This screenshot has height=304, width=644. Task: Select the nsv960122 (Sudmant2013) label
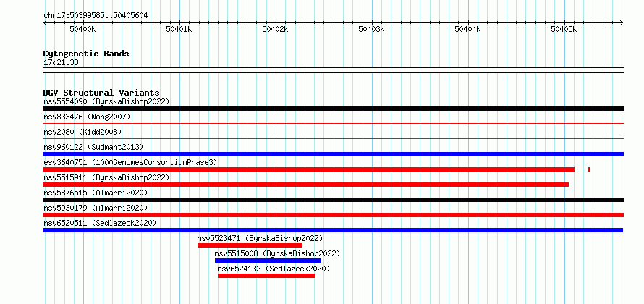click(x=93, y=147)
